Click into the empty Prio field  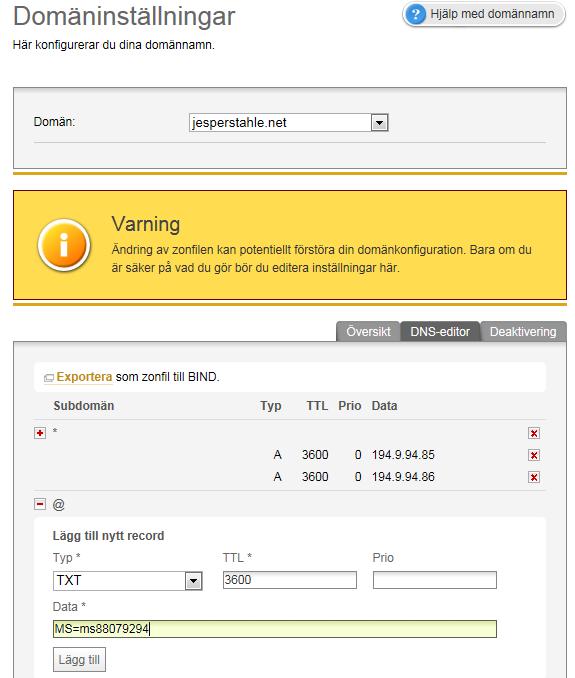[x=434, y=580]
